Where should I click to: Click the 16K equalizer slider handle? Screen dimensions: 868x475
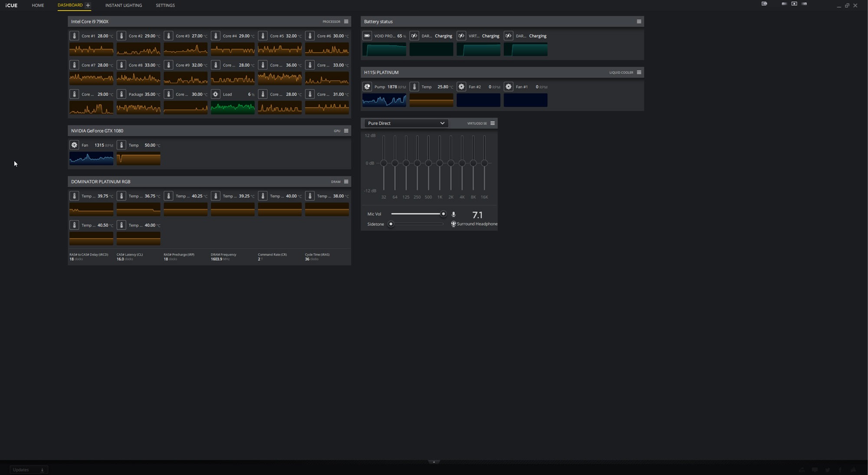click(484, 163)
